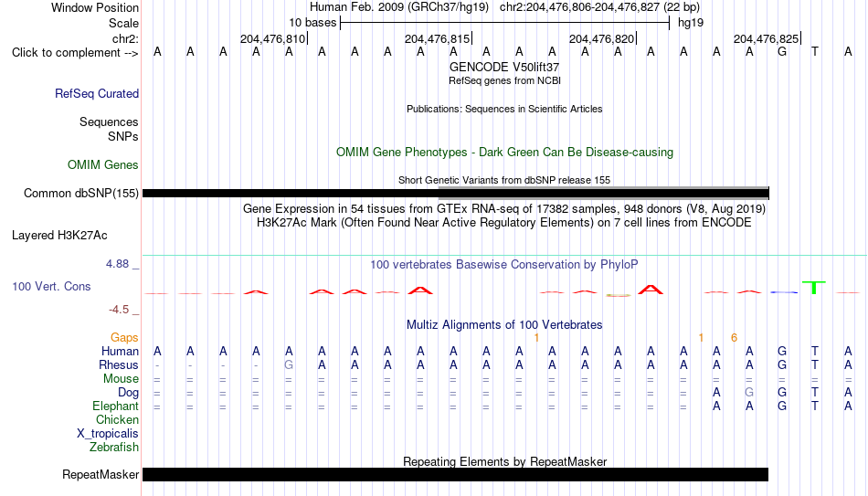Select the Dog species row label
Screen dimensions: 868x496
[129, 393]
